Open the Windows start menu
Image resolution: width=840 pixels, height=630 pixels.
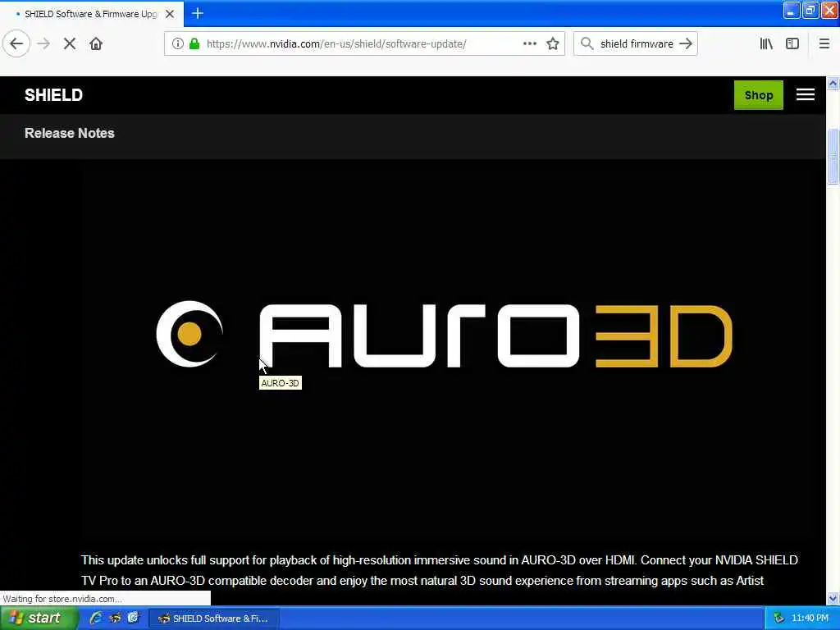click(39, 619)
